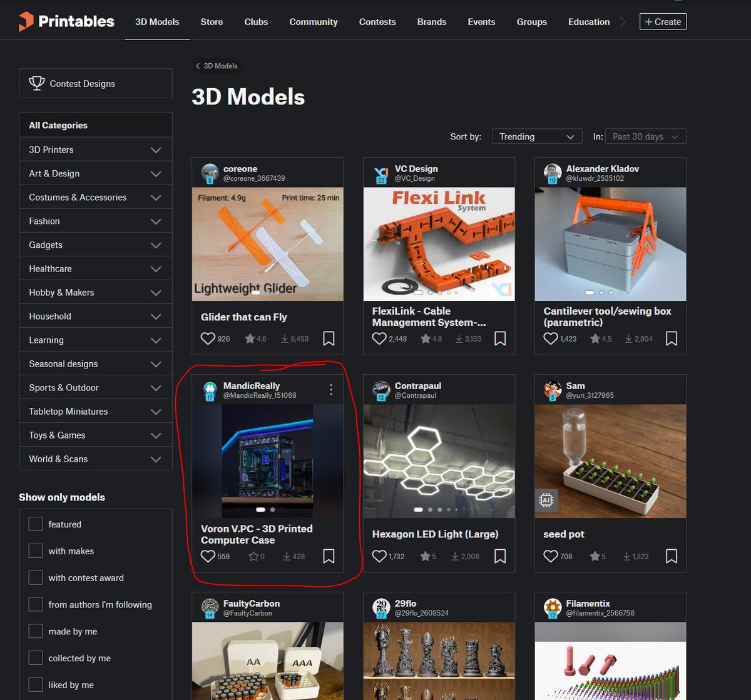Click FaultyCarbon's avatar
751x700 pixels.
click(x=210, y=608)
